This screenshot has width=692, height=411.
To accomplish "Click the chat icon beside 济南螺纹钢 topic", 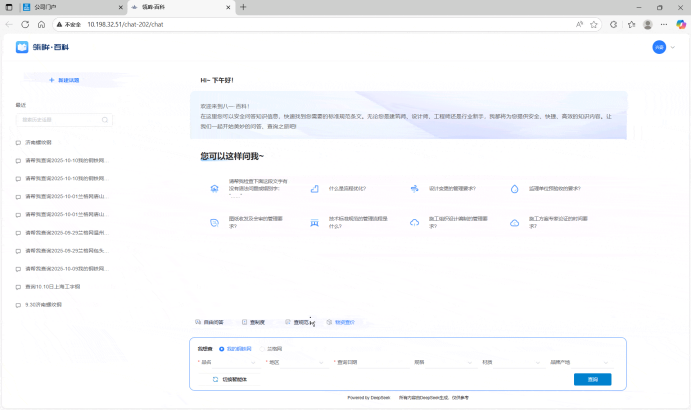I will [18, 142].
